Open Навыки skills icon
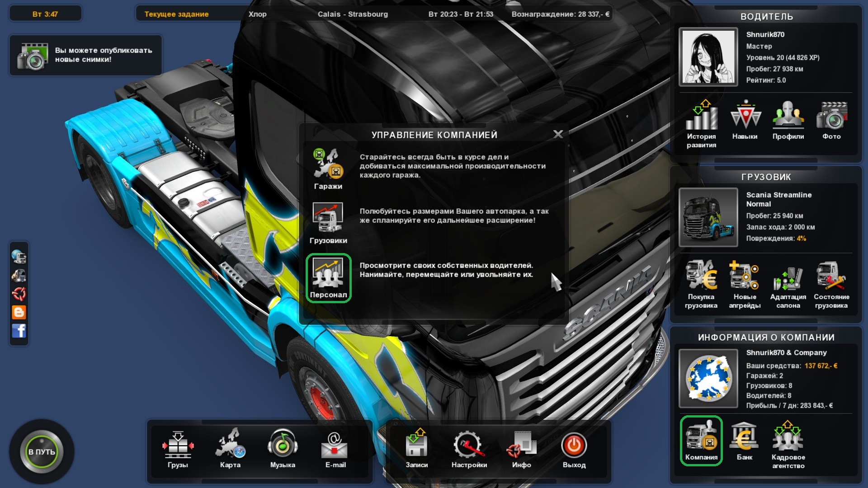Screen dimensions: 868x488 pos(745,116)
